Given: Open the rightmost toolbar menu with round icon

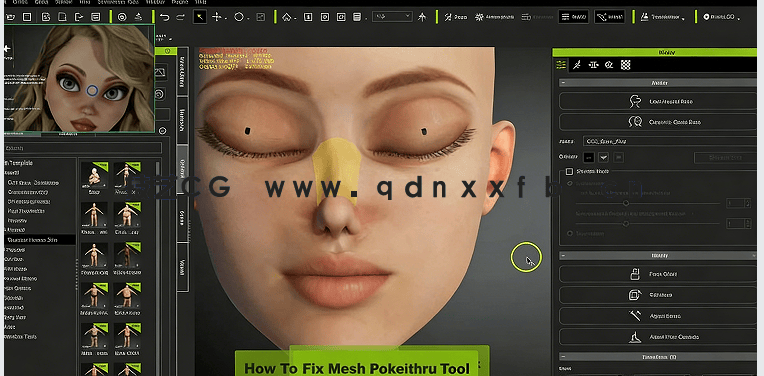Looking at the screenshot, I should pos(722,17).
